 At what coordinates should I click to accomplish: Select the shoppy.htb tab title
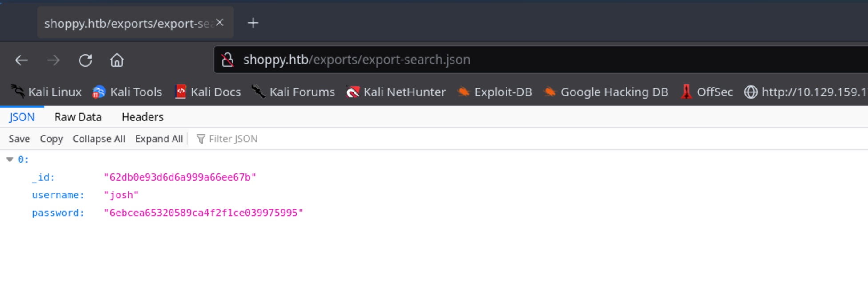[x=128, y=23]
